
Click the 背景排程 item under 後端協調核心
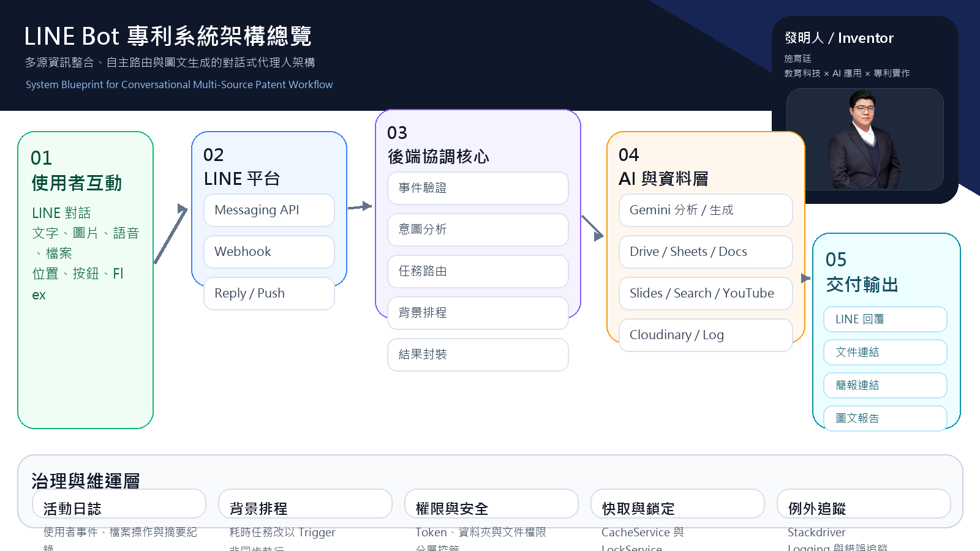[478, 313]
